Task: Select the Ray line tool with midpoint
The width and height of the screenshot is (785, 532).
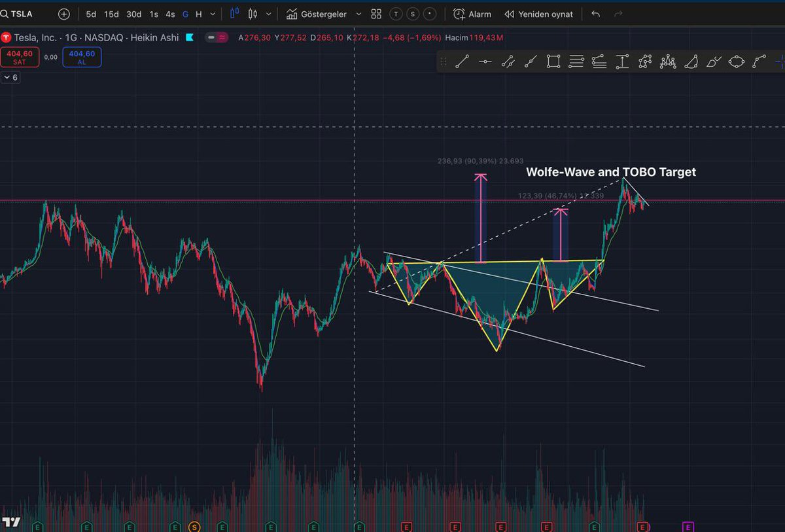Action: pyautogui.click(x=531, y=62)
